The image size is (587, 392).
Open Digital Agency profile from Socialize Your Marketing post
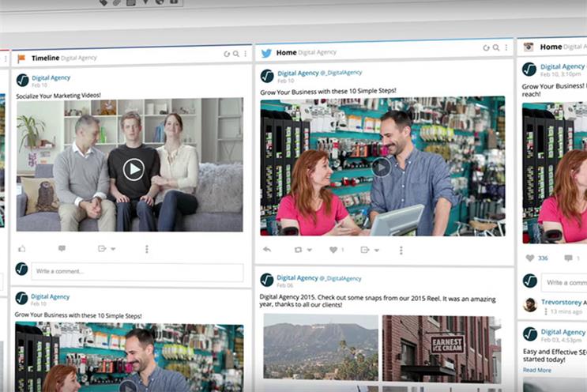click(51, 78)
